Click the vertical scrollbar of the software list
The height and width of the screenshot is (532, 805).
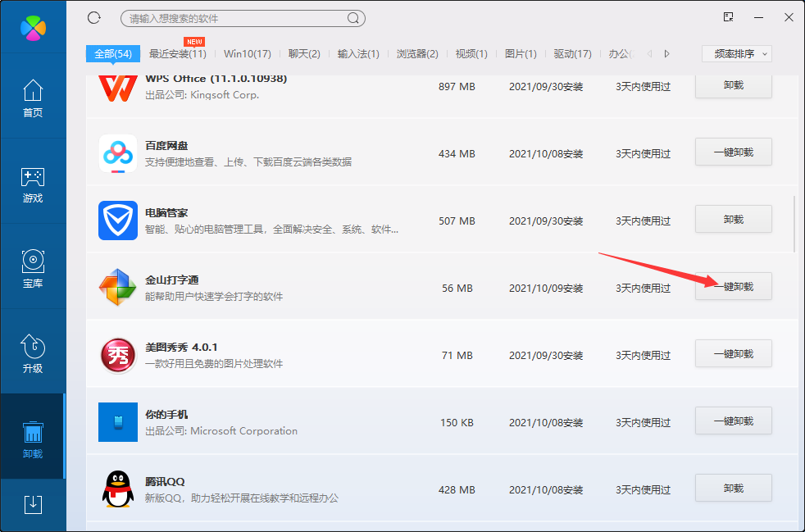click(794, 224)
